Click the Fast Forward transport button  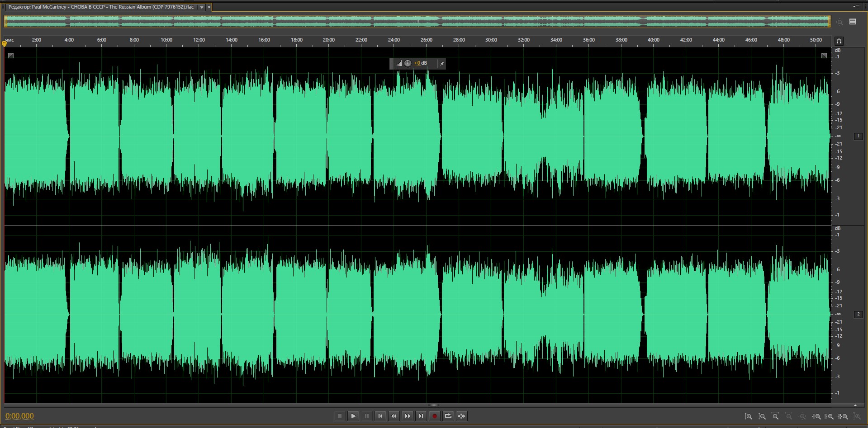point(408,416)
